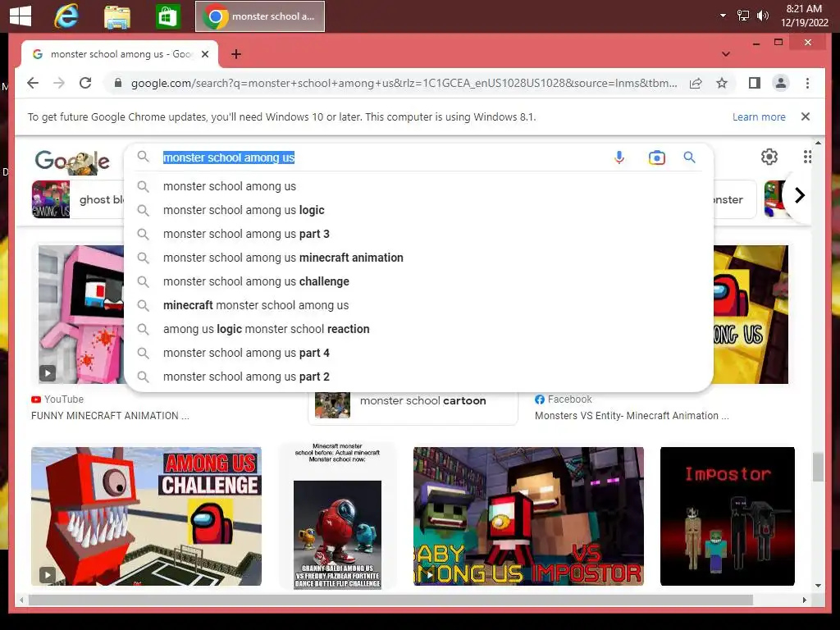Select suggestion monster school among us challenge
The image size is (840, 630).
tap(418, 281)
